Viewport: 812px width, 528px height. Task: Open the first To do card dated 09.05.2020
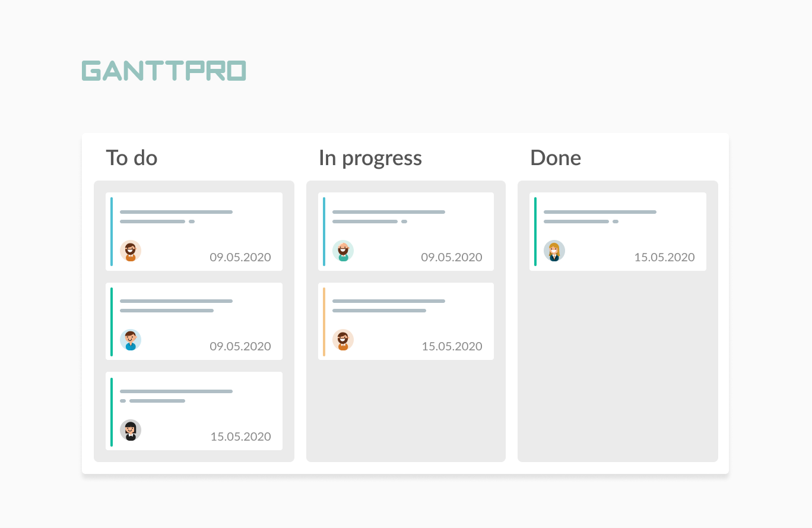[194, 232]
